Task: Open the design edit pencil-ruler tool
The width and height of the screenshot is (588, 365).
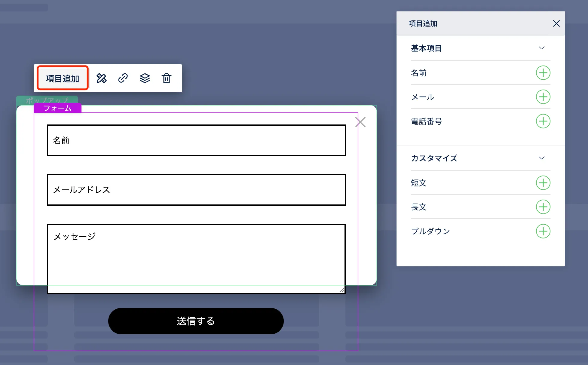Action: click(102, 78)
